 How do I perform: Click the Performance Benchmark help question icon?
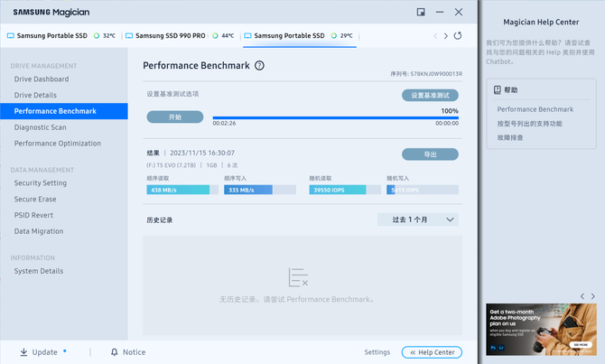[259, 66]
